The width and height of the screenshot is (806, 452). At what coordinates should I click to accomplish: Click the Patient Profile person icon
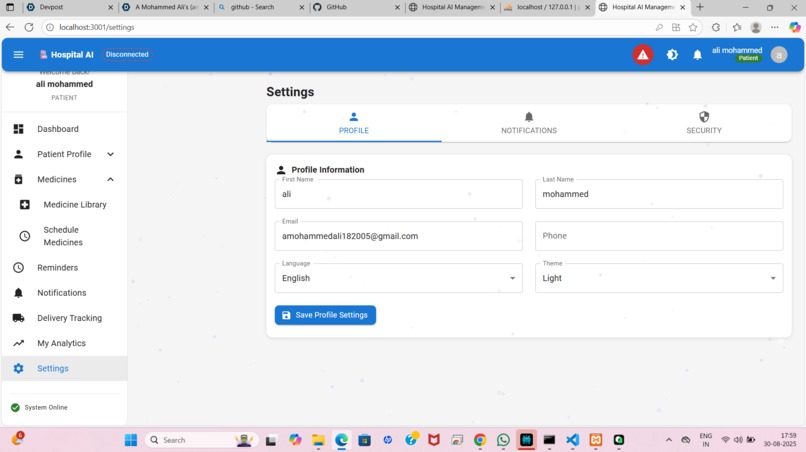coord(19,154)
